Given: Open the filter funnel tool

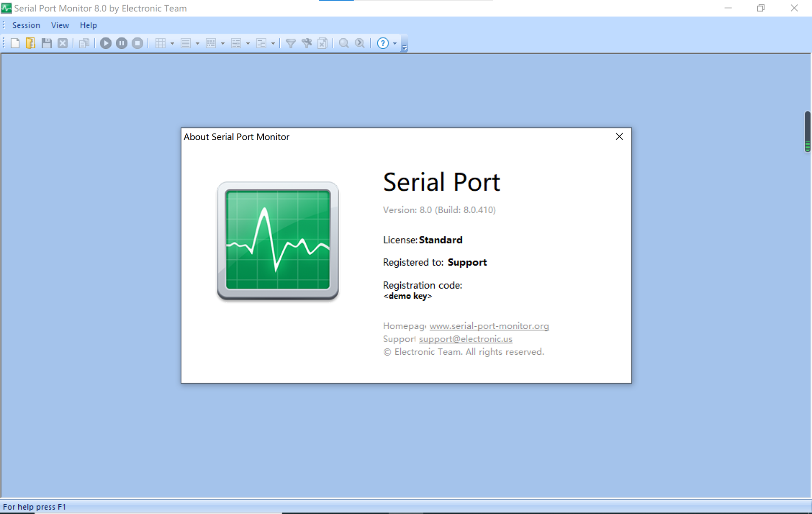Looking at the screenshot, I should click(x=290, y=43).
